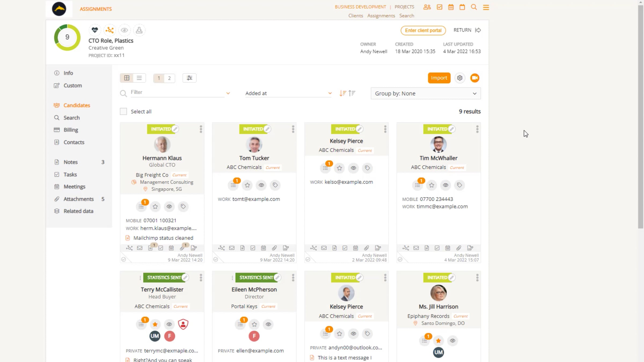The width and height of the screenshot is (644, 362).
Task: Toggle the eye icon in project header
Action: pyautogui.click(x=124, y=30)
